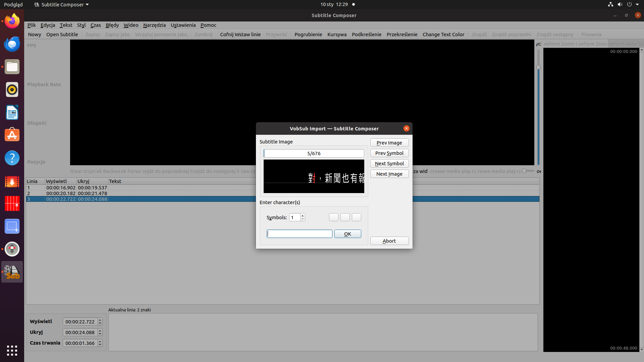Open Rhythmbox music player from dock
This screenshot has width=644, height=362.
click(12, 89)
